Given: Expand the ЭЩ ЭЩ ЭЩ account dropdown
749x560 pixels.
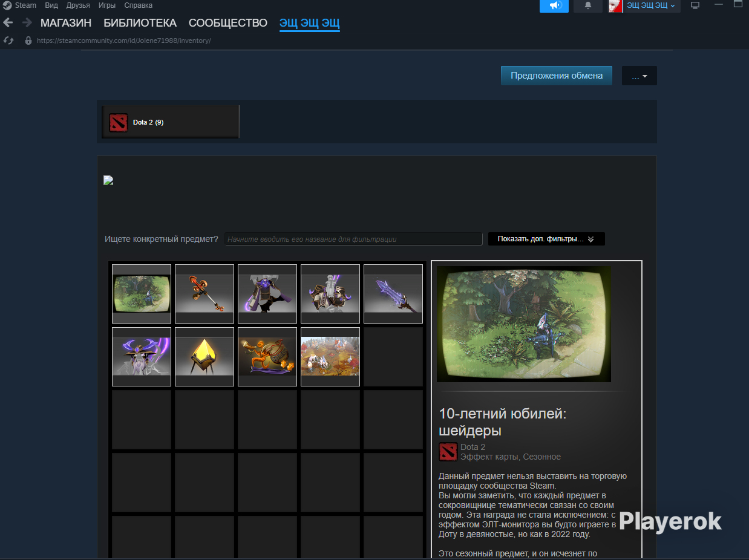Looking at the screenshot, I should 652,5.
